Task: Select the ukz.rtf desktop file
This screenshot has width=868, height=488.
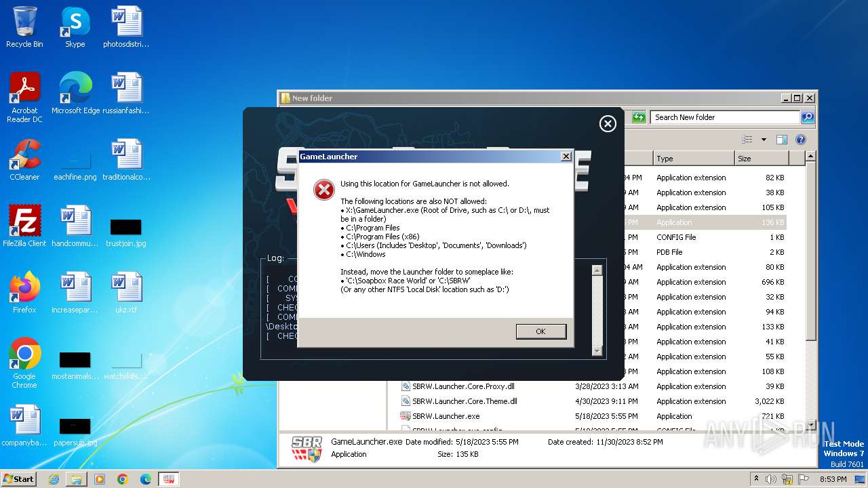Action: [x=126, y=293]
